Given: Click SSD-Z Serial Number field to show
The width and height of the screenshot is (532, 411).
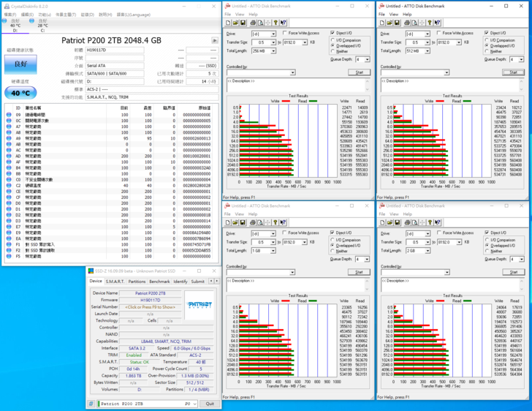Looking at the screenshot, I should pos(151,306).
